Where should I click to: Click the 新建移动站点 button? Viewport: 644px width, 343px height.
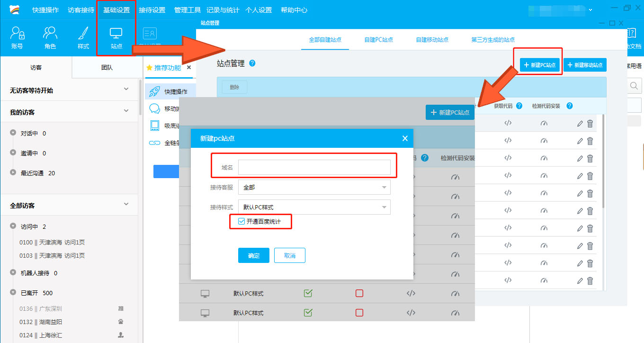point(585,65)
